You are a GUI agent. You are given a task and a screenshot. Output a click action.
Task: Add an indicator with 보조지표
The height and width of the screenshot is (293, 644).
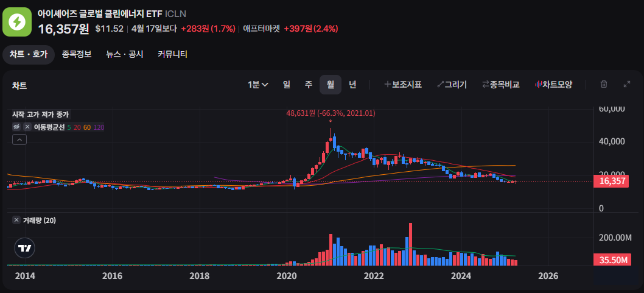[403, 85]
